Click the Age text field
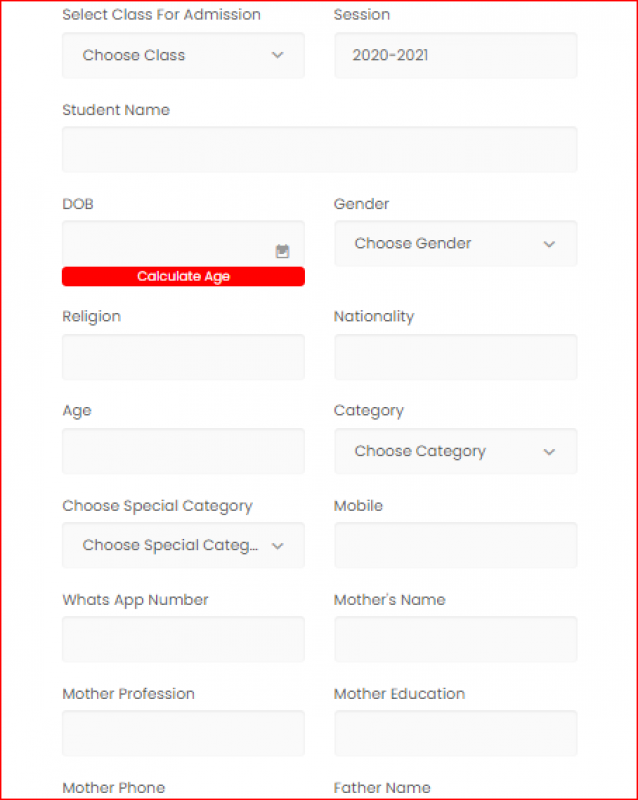Image resolution: width=638 pixels, height=800 pixels. click(183, 451)
